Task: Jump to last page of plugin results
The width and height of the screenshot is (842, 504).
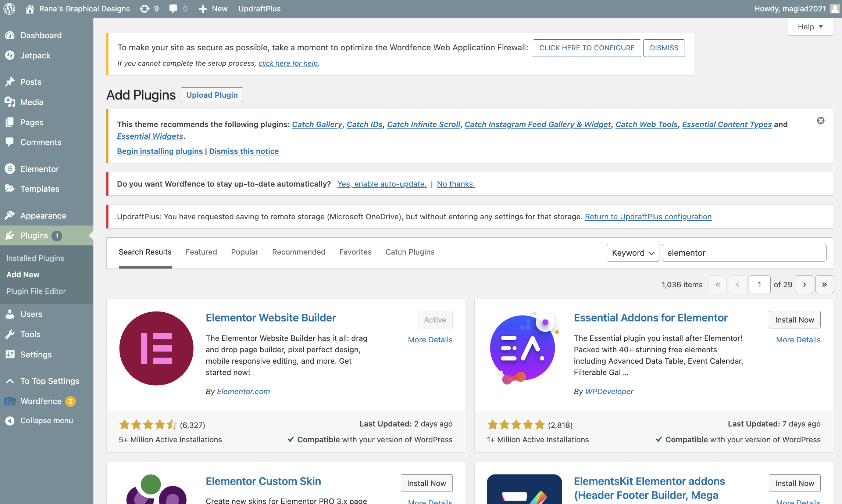Action: 824,284
